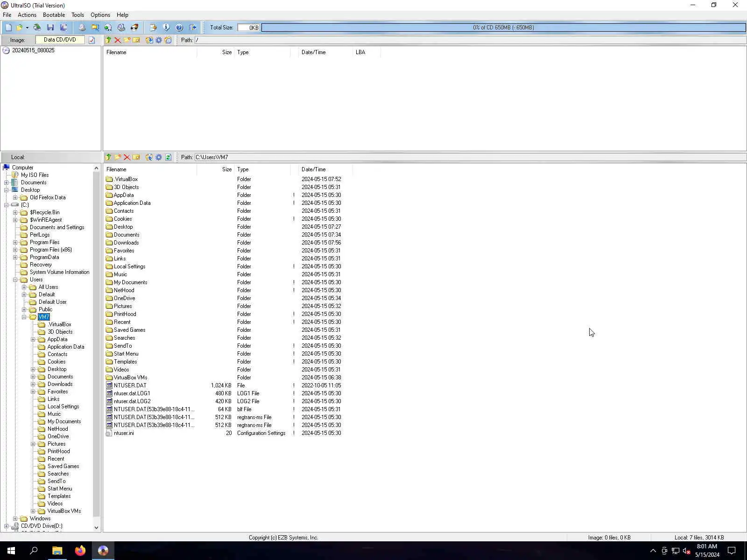Click the Save floppy-disk toolbar icon

pos(50,28)
